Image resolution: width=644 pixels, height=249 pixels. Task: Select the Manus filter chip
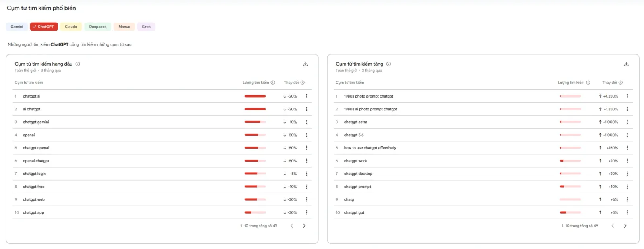pyautogui.click(x=124, y=27)
